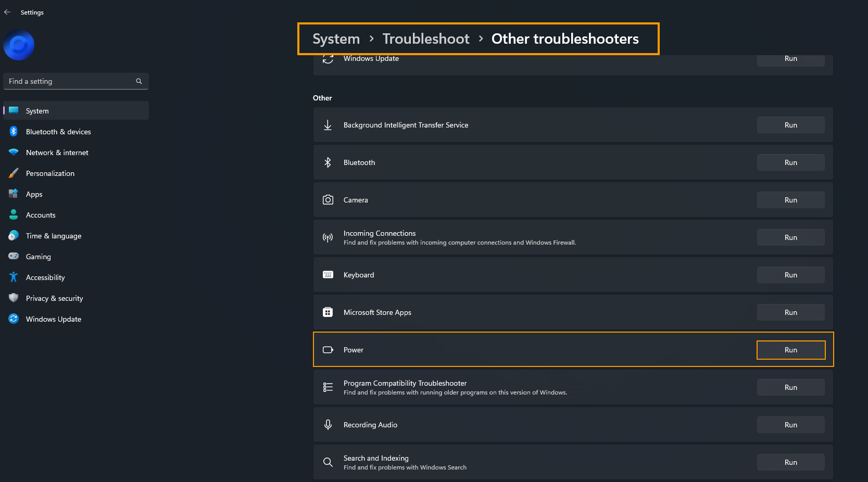Open Accessibility settings
This screenshot has height=482, width=868.
76,277
